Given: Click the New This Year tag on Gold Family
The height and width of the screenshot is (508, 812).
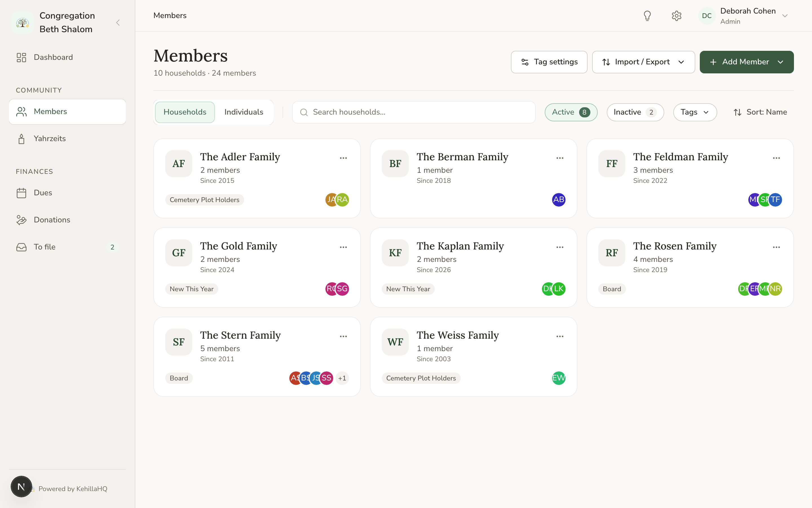Looking at the screenshot, I should pos(192,289).
